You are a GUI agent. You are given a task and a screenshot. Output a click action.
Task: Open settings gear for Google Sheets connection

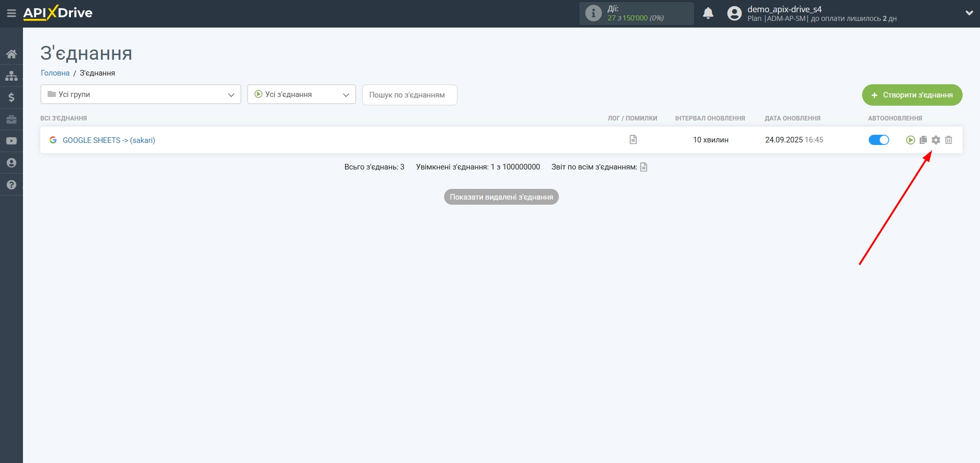click(x=936, y=140)
